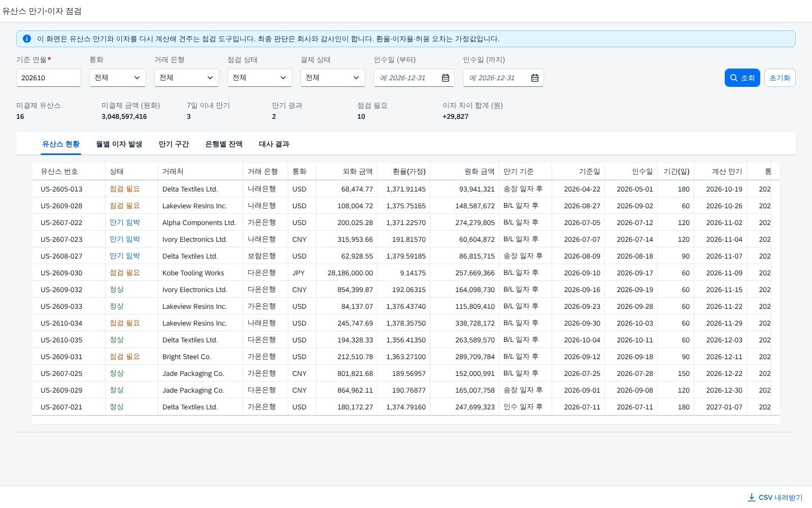Click the 이자 차이 합계 value +29,827
The image size is (812, 508).
click(x=455, y=116)
